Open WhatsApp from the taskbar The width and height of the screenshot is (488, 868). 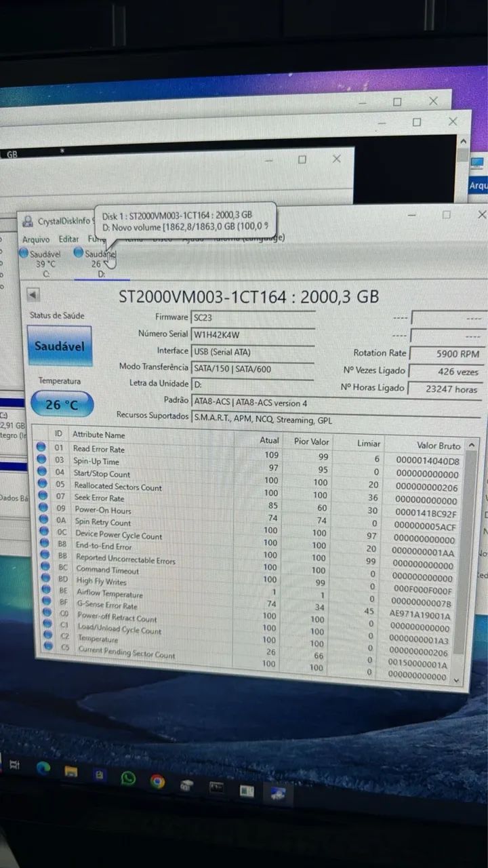point(128,778)
